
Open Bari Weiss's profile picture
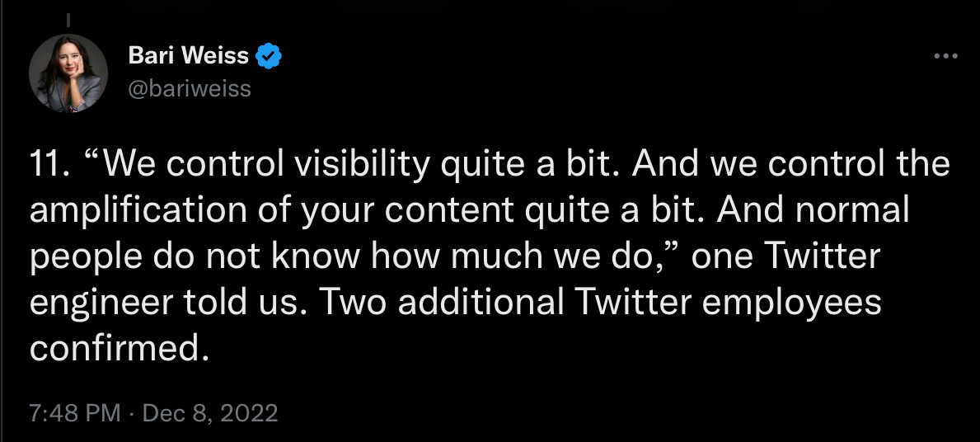[x=68, y=73]
